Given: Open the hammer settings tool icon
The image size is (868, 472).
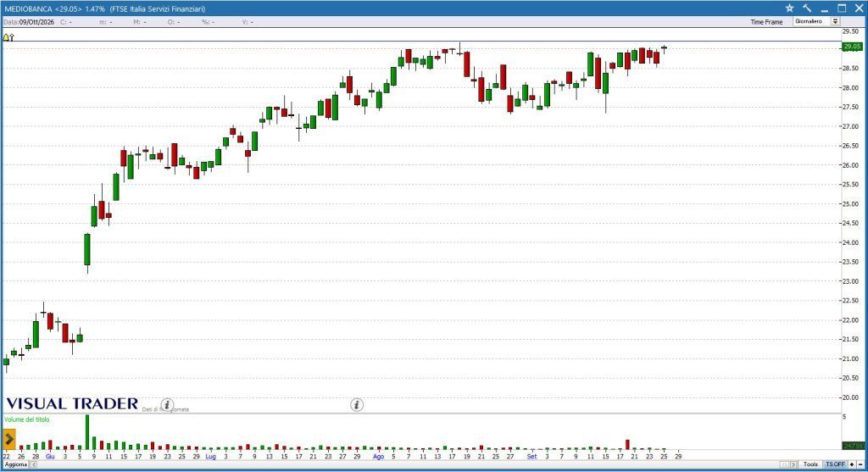Looking at the screenshot, I should (x=807, y=8).
